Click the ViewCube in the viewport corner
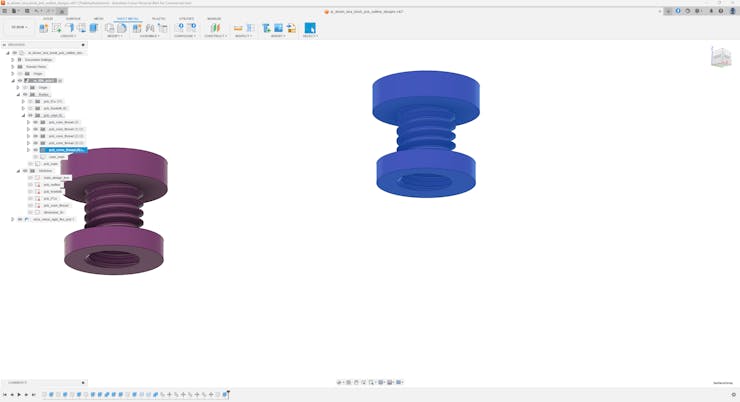Image resolution: width=740 pixels, height=402 pixels. (720, 58)
